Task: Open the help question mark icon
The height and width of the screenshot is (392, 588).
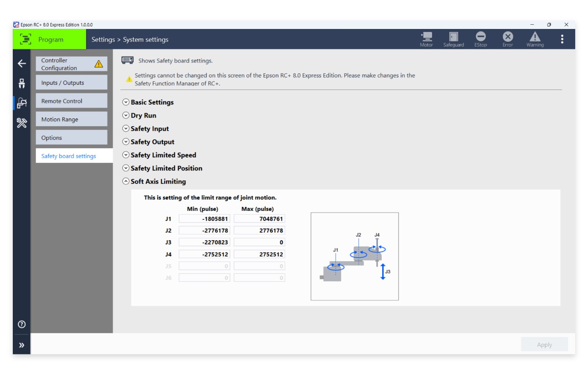Action: [x=22, y=324]
